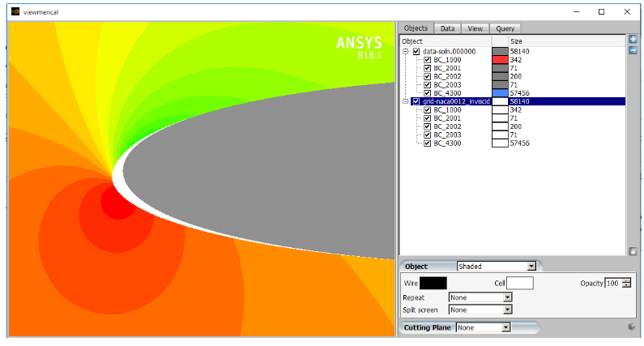644x346 pixels.
Task: Uncheck the data-soln.000000 visibility checkbox
Action: click(x=416, y=52)
